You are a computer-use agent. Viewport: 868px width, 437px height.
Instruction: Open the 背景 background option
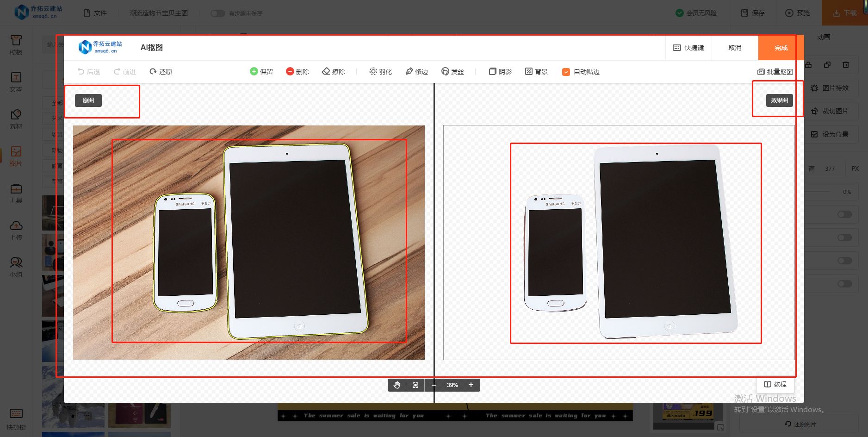coord(536,71)
